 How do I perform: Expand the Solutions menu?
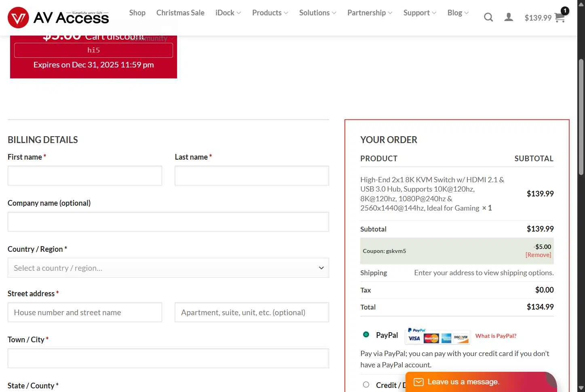(318, 13)
